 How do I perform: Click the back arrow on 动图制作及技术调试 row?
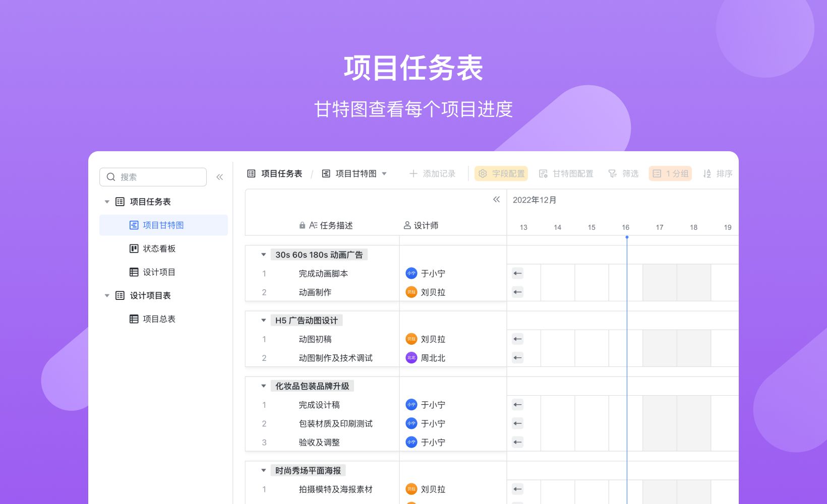coord(517,358)
